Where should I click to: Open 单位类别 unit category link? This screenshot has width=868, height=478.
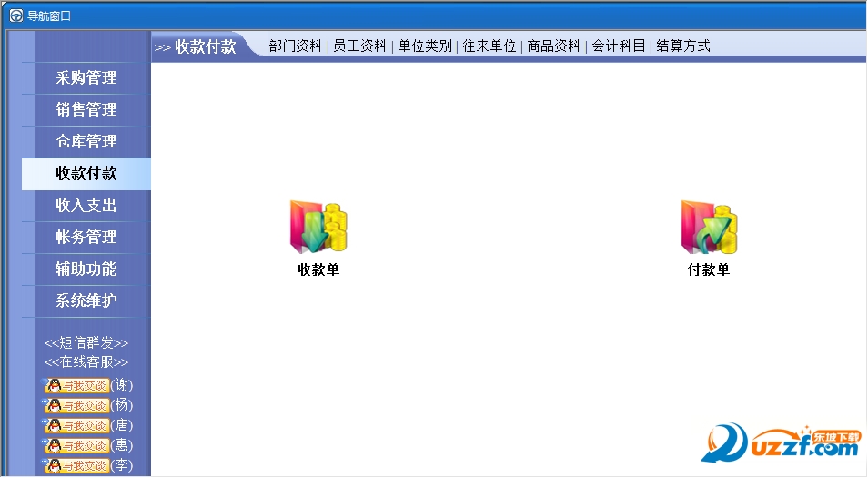pos(425,46)
